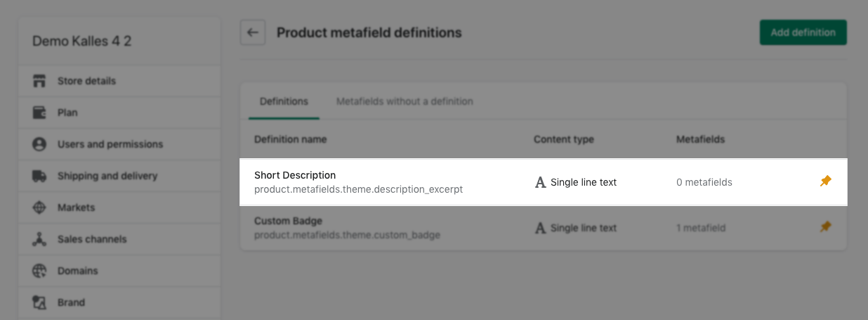Click the Add definition button

pos(803,32)
